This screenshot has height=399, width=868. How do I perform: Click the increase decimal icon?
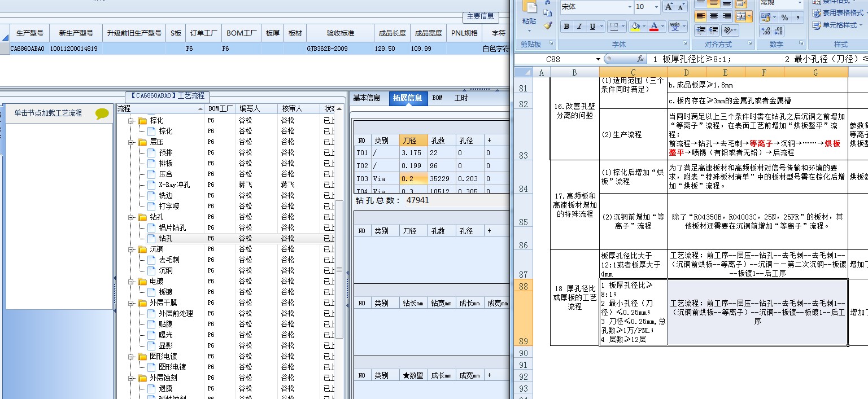tap(766, 31)
